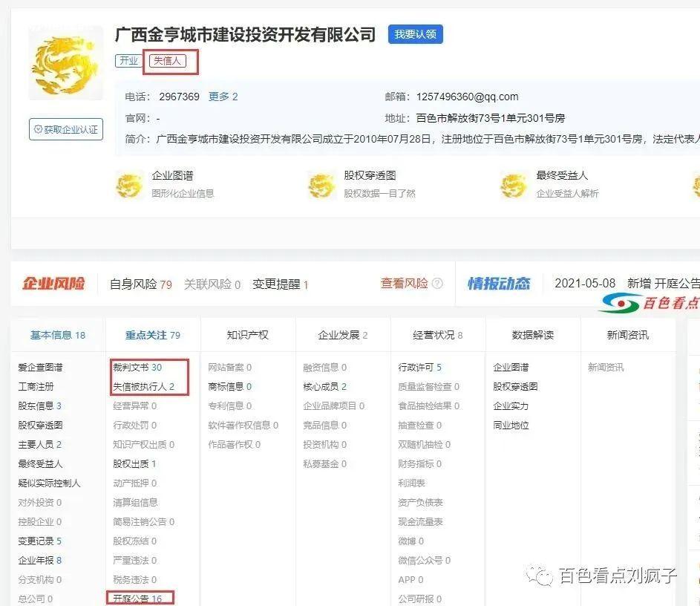Show more phone numbers via 更多 2
The image size is (700, 606).
[223, 97]
